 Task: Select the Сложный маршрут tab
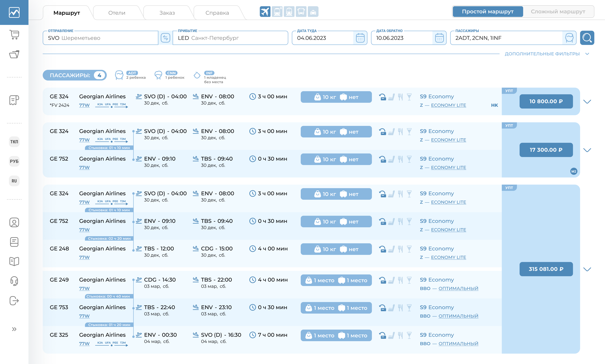pyautogui.click(x=558, y=12)
